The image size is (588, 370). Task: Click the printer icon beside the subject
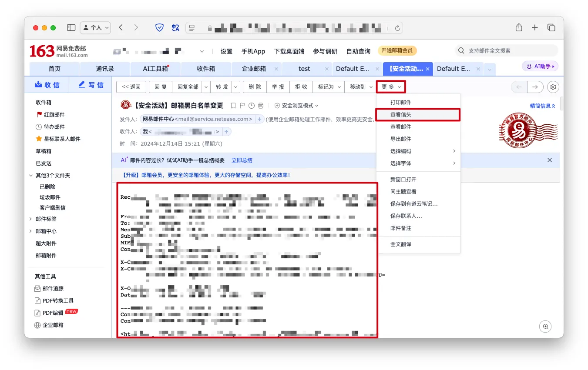[261, 106]
